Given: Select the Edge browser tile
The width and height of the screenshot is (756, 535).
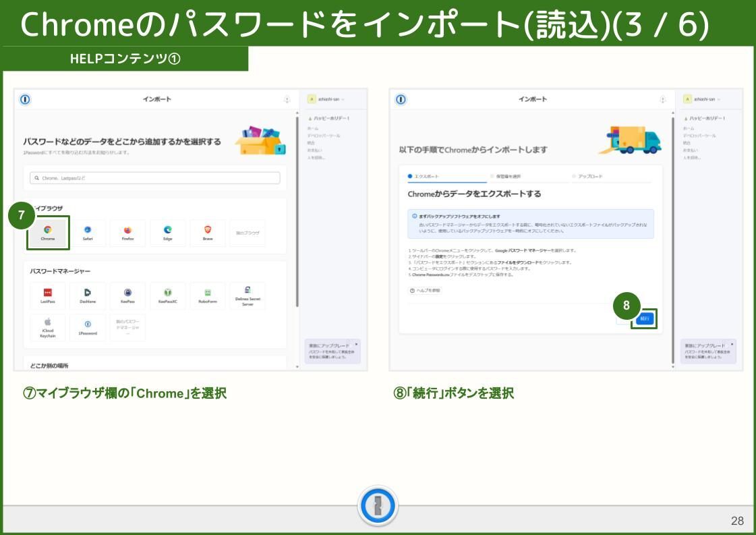Looking at the screenshot, I should point(168,233).
